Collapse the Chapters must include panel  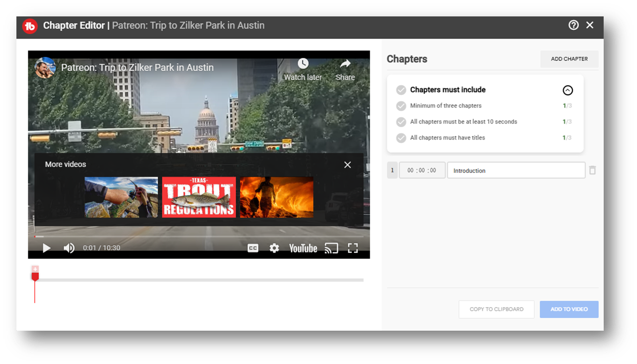click(x=568, y=90)
